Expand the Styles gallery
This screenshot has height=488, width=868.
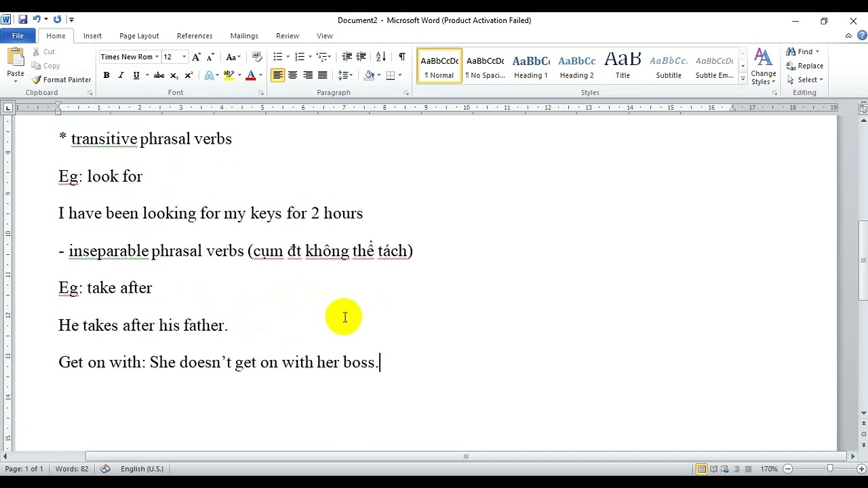coord(743,79)
